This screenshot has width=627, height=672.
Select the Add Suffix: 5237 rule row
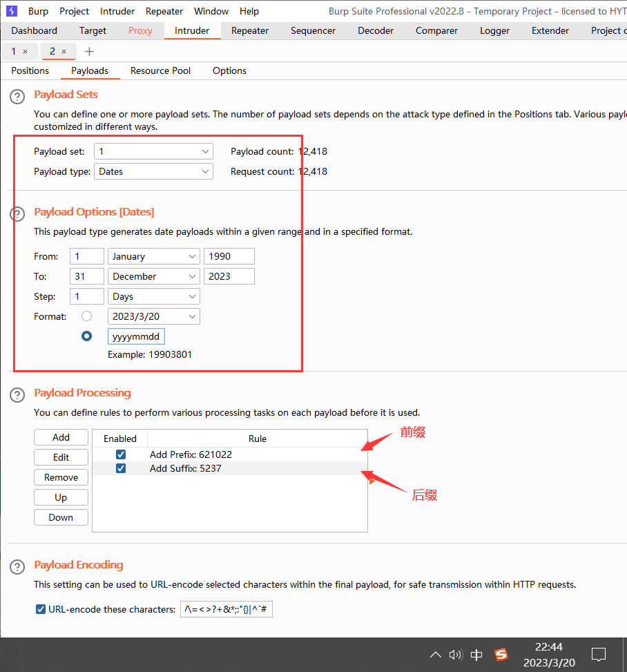point(230,468)
